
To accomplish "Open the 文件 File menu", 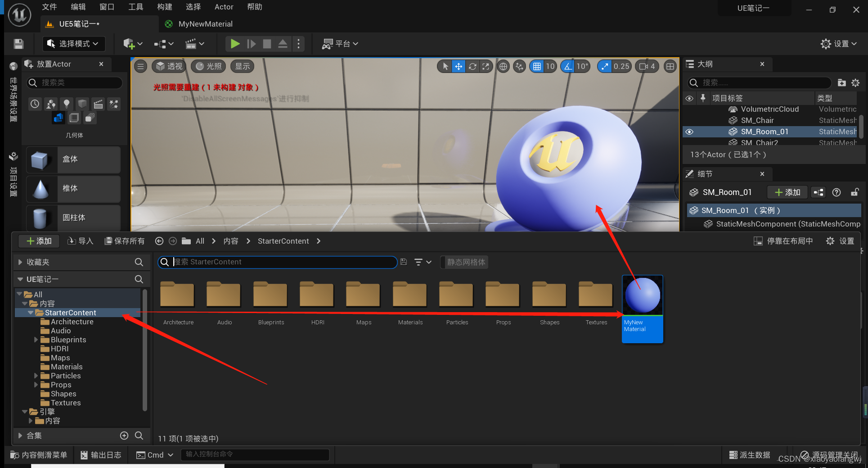I will [49, 7].
